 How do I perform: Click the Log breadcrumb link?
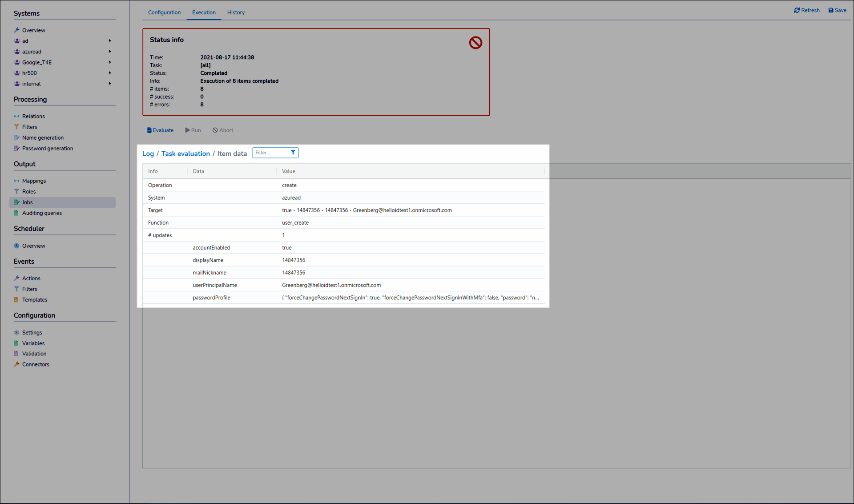pyautogui.click(x=148, y=153)
